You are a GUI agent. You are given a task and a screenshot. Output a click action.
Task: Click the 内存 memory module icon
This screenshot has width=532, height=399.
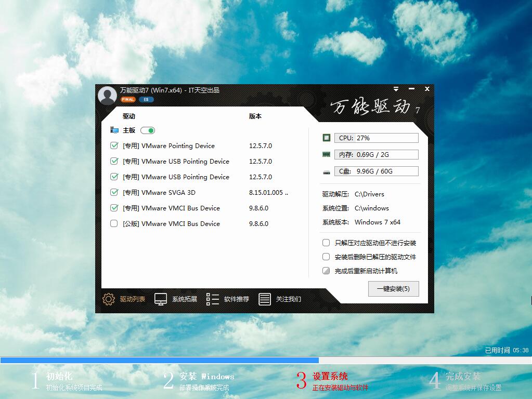pos(326,154)
